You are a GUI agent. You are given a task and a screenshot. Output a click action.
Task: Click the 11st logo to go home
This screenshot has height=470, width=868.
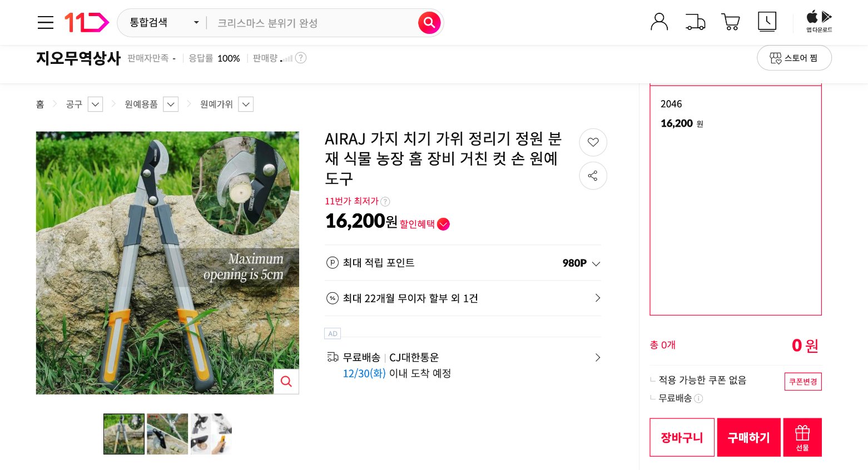click(87, 22)
